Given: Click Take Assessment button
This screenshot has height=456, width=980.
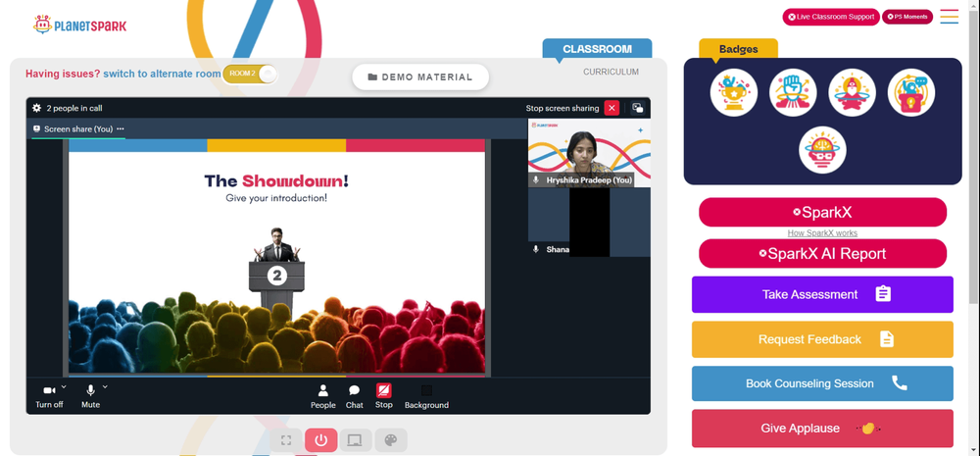Looking at the screenshot, I should click(x=822, y=294).
